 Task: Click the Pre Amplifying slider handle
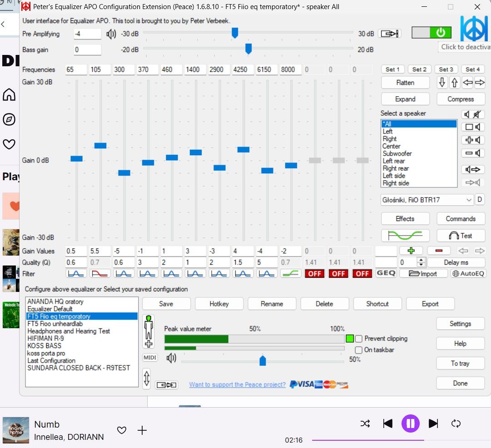pos(235,33)
